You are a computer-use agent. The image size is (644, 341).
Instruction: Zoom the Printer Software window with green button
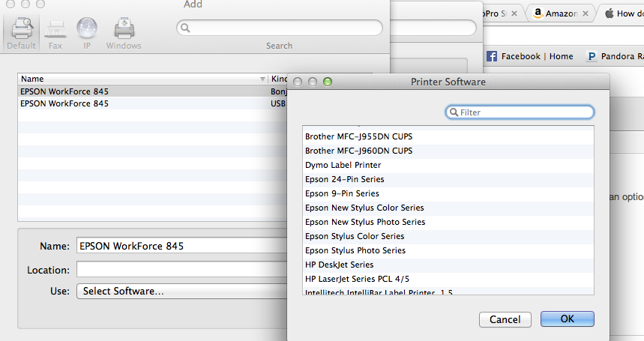328,82
